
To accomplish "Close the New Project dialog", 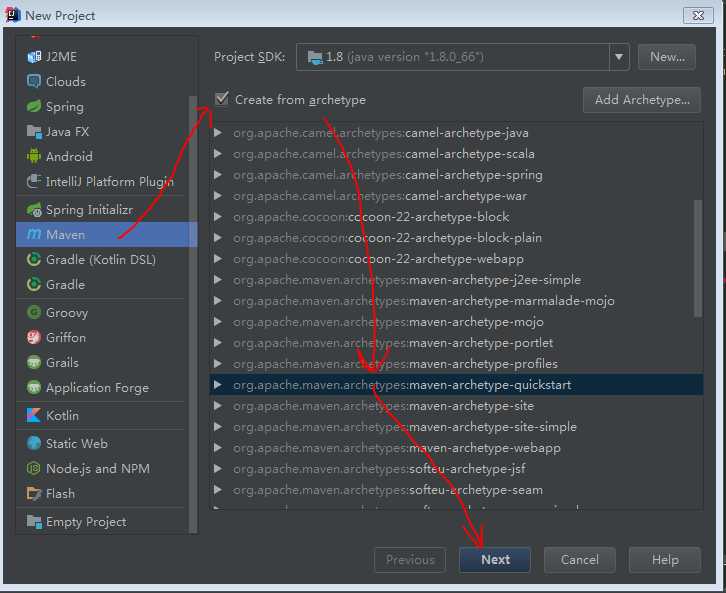I will point(698,15).
